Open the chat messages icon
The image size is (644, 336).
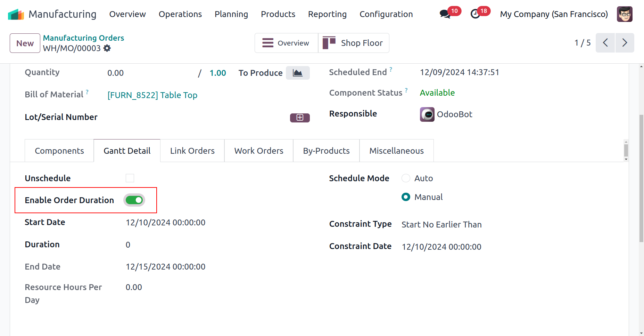click(445, 14)
